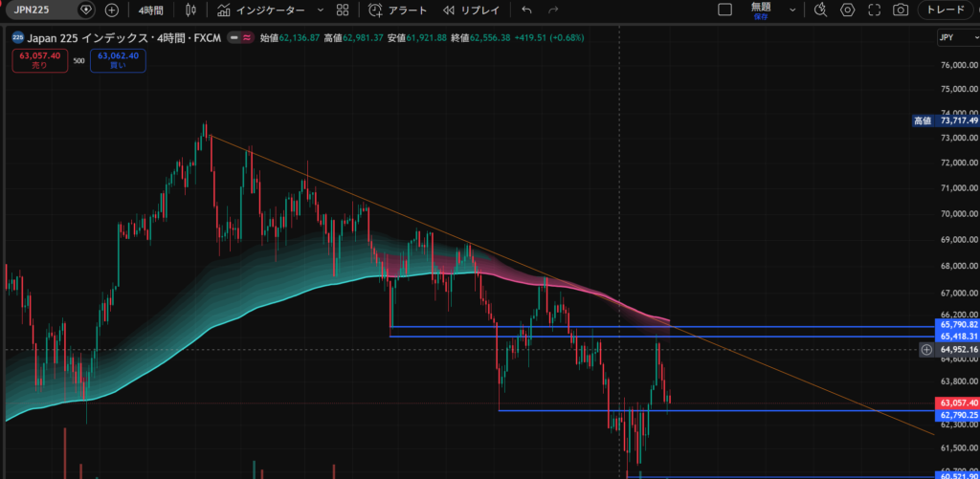Click the 65,790.82 blue price label

(957, 325)
